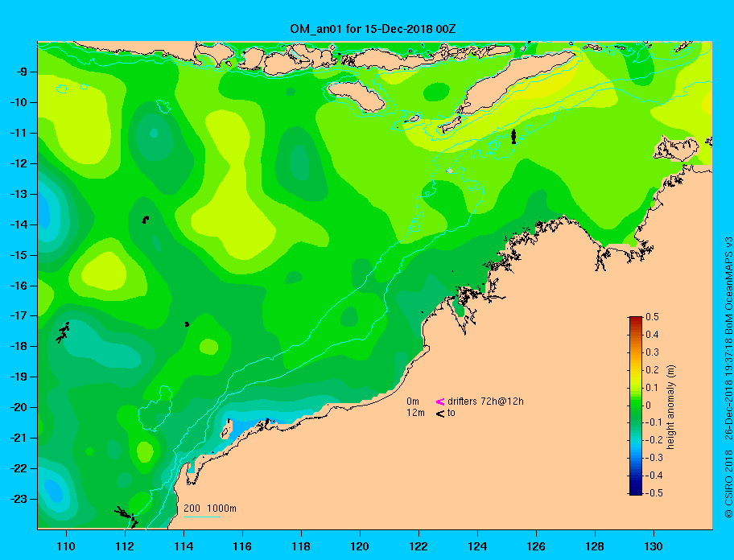This screenshot has width=734, height=560.
Task: Click the colorbar tick label 0.3
Action: coord(652,352)
